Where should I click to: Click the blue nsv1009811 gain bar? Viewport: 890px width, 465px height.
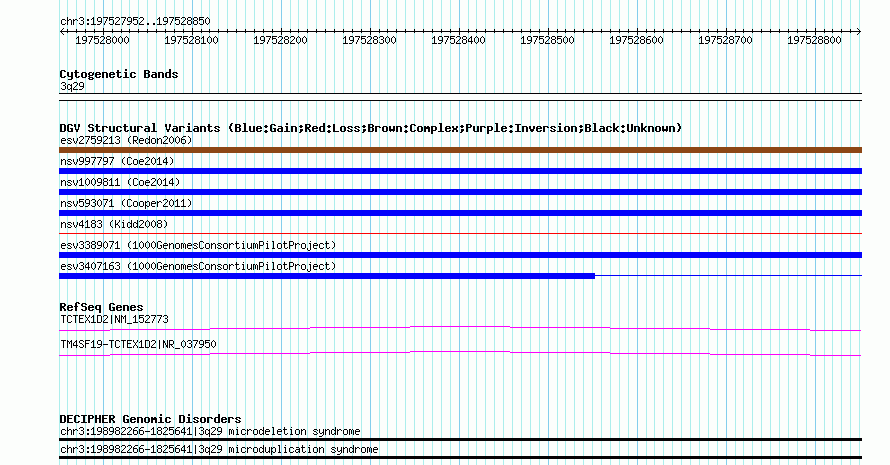(460, 192)
